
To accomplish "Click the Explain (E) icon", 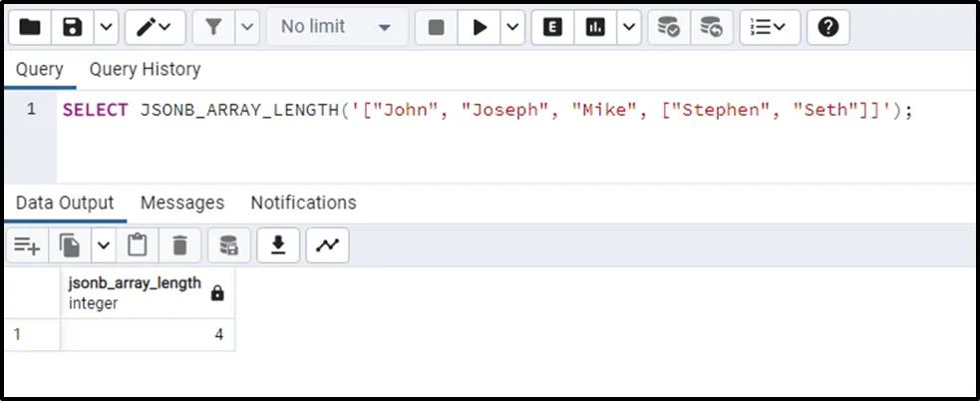I will coord(551,28).
